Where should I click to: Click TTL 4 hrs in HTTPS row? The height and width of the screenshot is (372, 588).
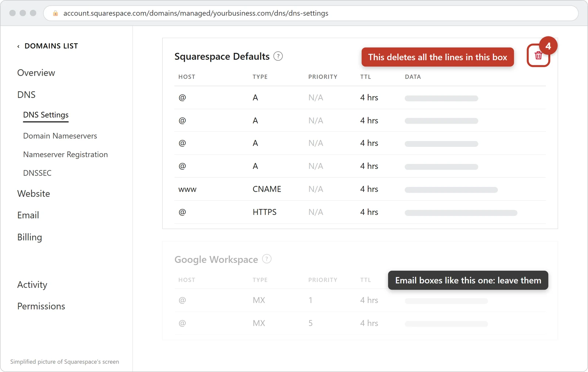pyautogui.click(x=369, y=212)
